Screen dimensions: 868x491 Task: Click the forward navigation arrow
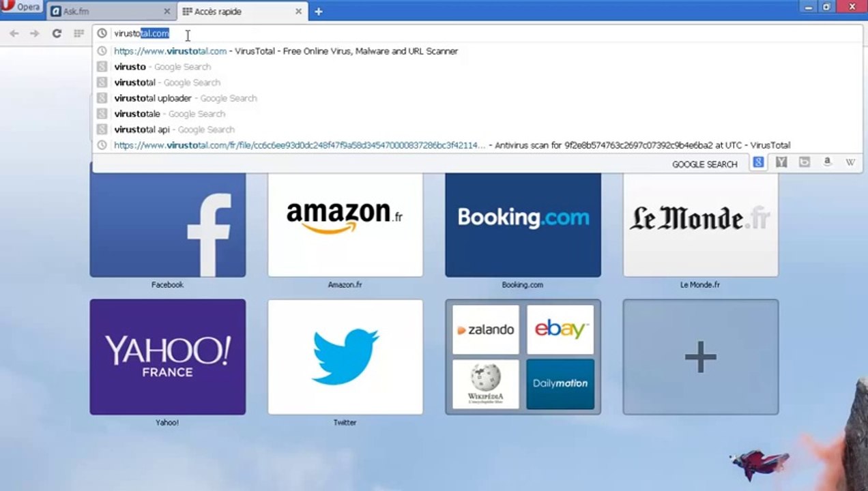pos(35,33)
